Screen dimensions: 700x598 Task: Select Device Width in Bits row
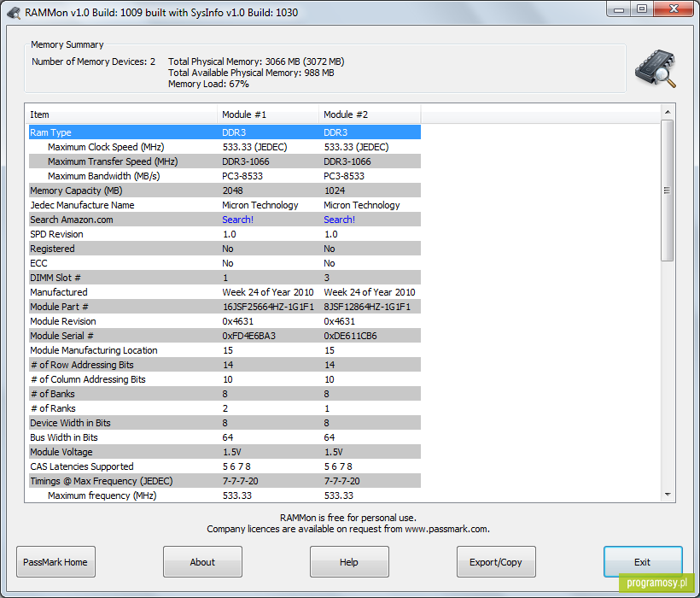225,423
